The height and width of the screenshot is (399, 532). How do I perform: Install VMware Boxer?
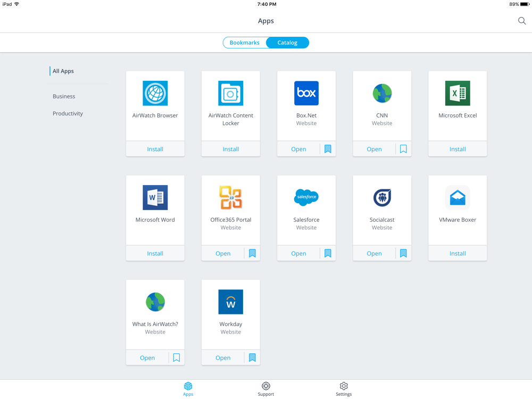pyautogui.click(x=458, y=253)
